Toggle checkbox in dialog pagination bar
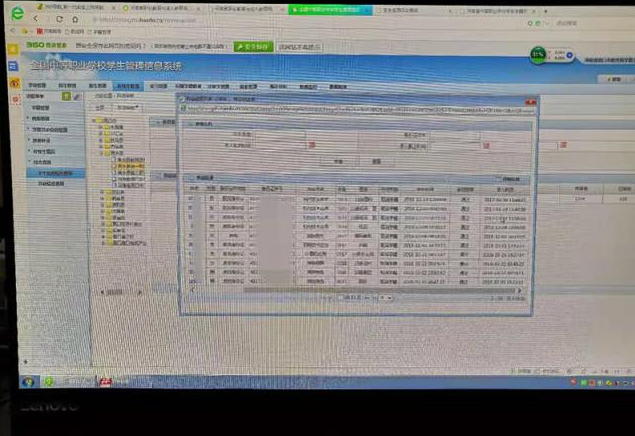The image size is (635, 436). pyautogui.click(x=341, y=298)
